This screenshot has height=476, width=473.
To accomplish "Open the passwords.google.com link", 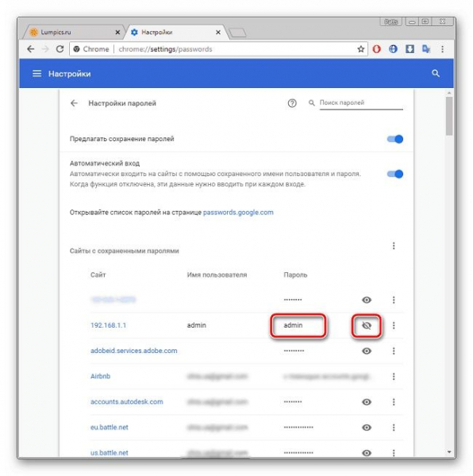I will click(x=238, y=212).
